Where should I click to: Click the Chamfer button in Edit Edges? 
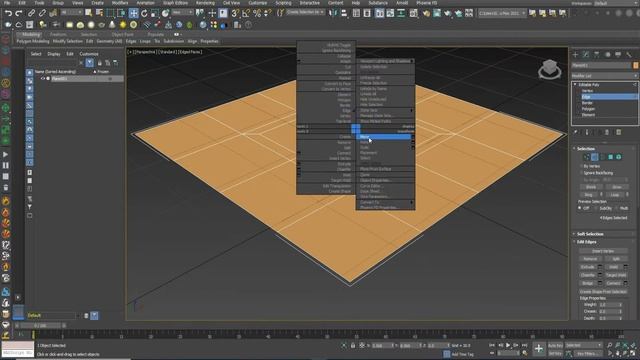587,275
